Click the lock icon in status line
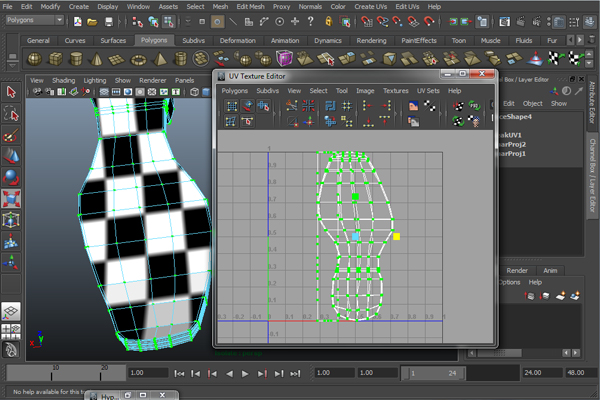The image size is (600, 400). (328, 21)
